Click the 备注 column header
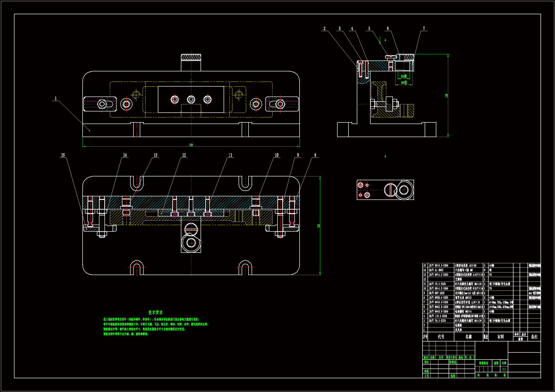Viewport: 555px width, 392px height. 534,337
